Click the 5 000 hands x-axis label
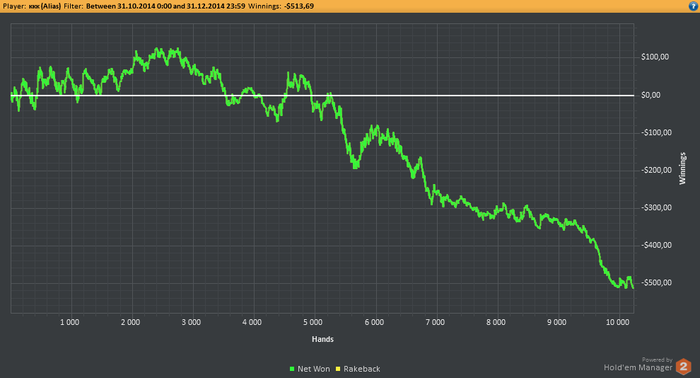700x378 pixels. (x=312, y=322)
